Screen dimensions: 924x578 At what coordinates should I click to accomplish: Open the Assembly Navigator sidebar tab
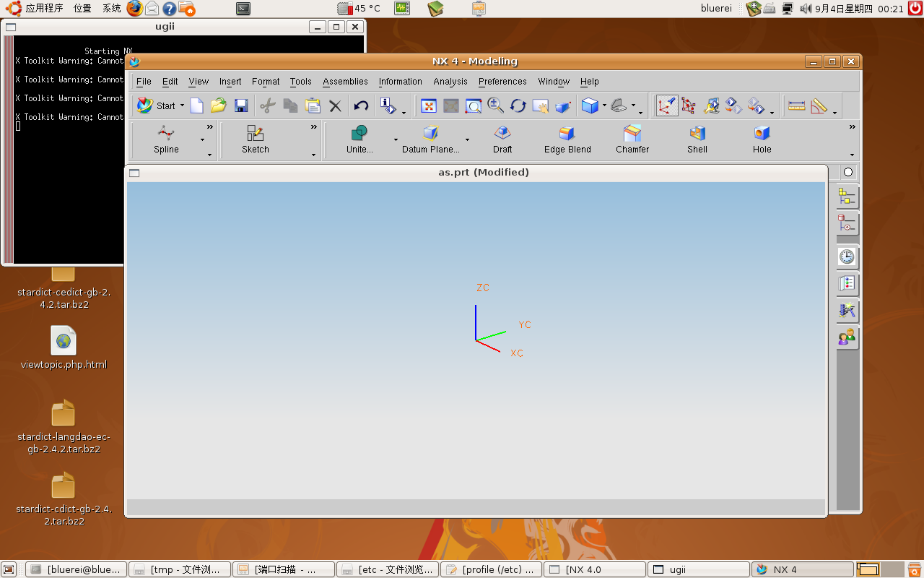[x=847, y=197]
